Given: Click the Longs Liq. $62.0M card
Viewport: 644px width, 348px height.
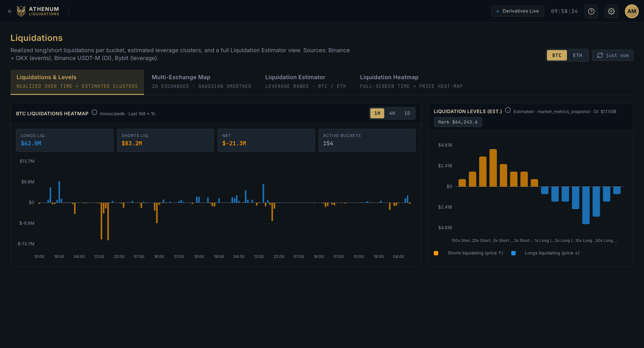Looking at the screenshot, I should [64, 140].
